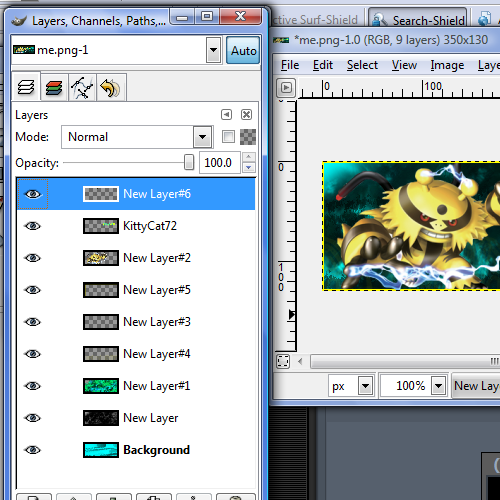Screen dimensions: 500x500
Task: Open the View menu in image window
Action: tap(404, 65)
